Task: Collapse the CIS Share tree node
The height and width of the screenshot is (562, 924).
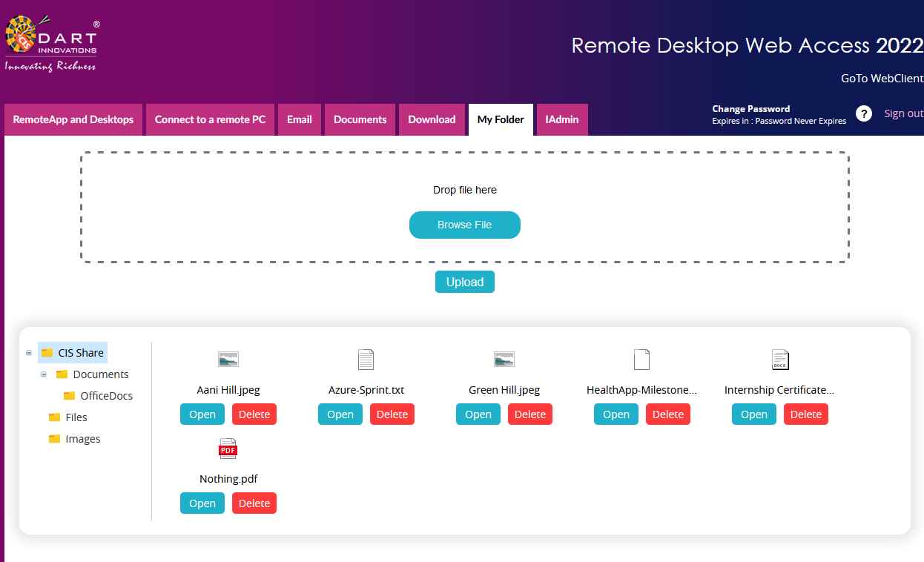Action: click(28, 353)
